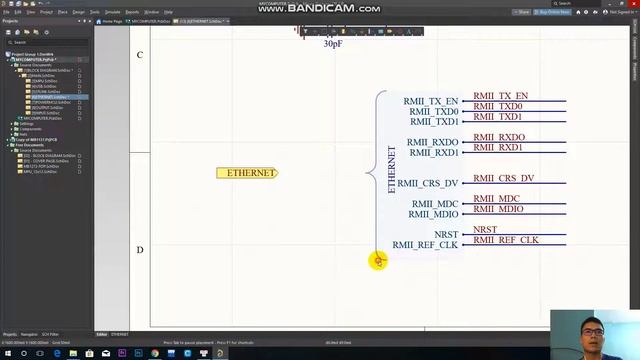Open MB1272-PDP.SchDoc under Free Documents

click(x=41, y=166)
